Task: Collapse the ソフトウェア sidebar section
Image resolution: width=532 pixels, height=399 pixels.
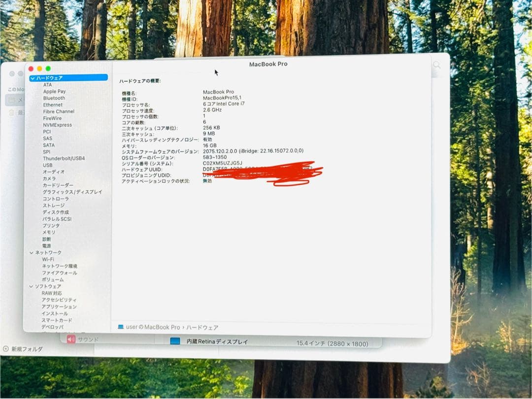Action: (32, 286)
